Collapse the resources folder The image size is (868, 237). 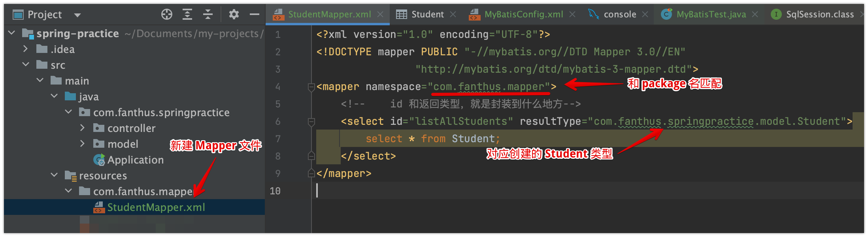[55, 175]
